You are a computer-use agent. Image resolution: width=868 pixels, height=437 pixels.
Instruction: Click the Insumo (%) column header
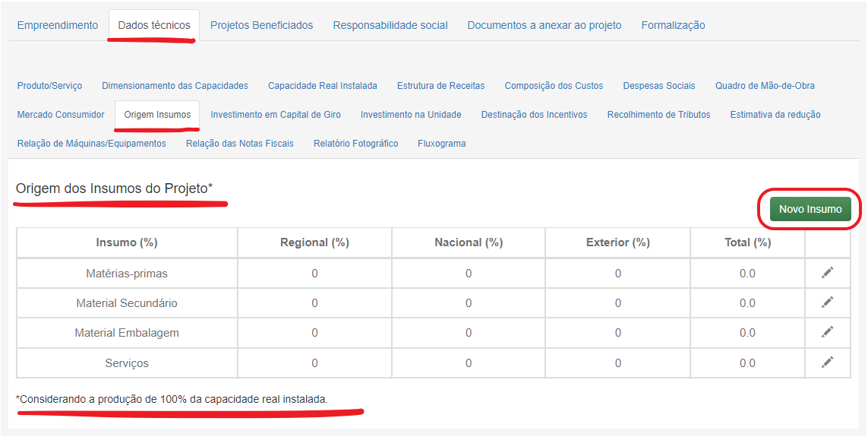tap(127, 242)
